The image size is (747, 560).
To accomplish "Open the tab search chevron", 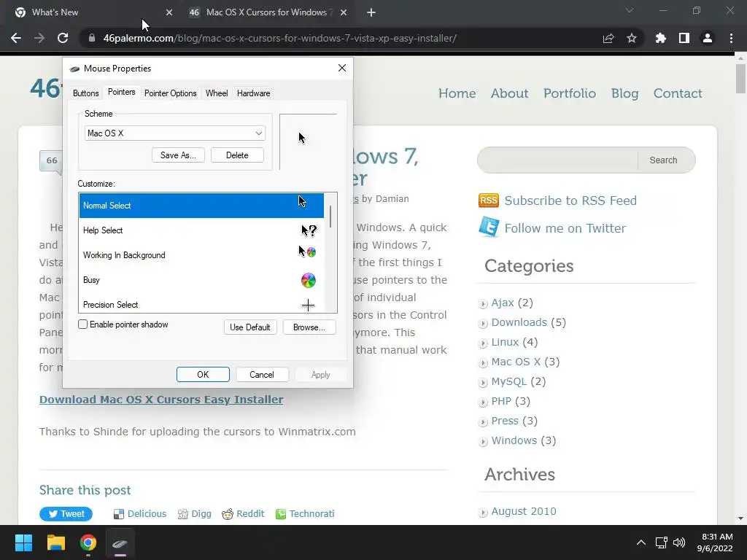I will [x=630, y=10].
